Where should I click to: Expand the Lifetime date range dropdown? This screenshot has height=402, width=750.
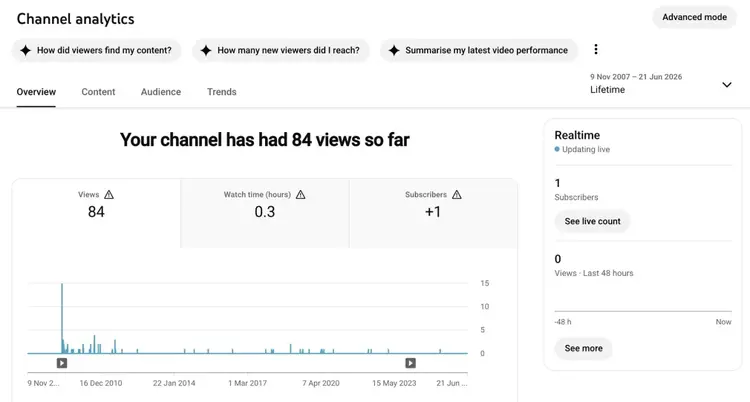[661, 84]
